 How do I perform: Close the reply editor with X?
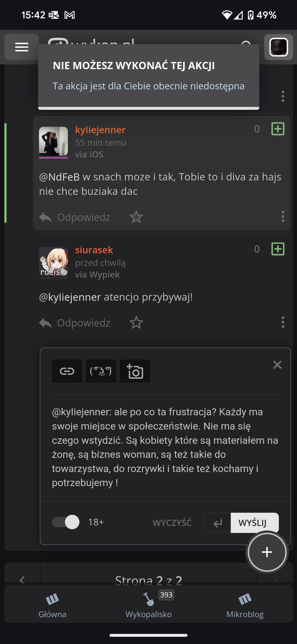coord(277,365)
